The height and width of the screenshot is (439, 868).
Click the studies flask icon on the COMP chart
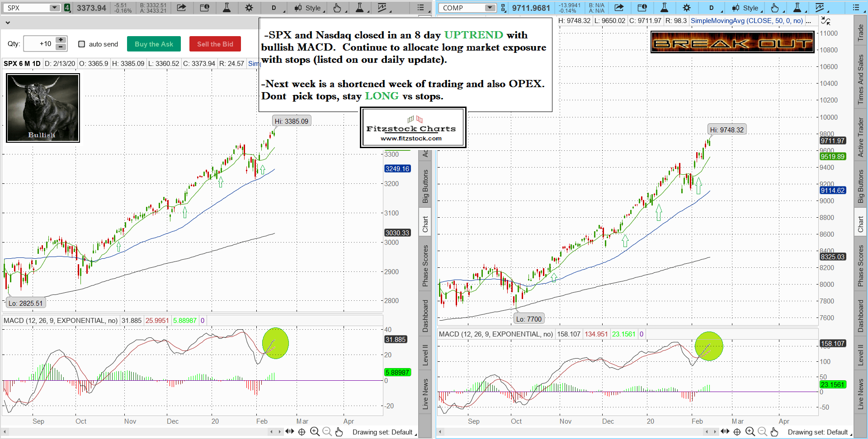coord(664,8)
